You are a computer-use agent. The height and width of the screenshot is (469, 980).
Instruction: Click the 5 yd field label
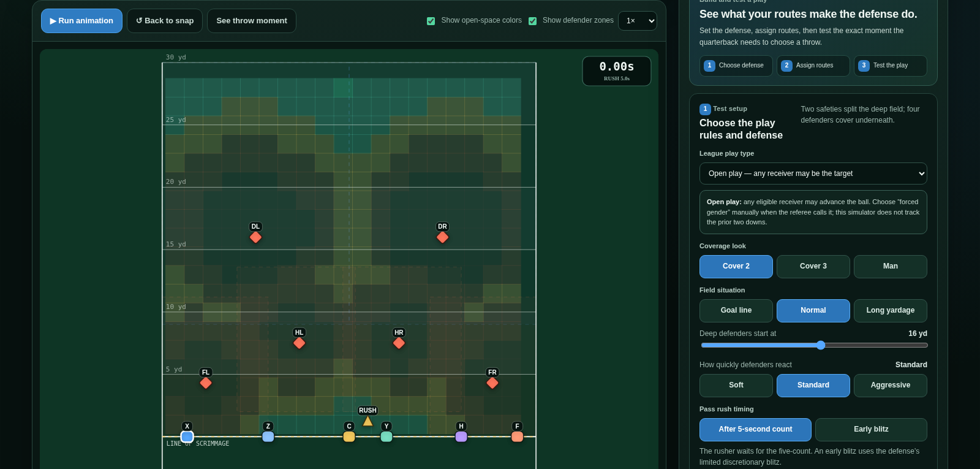(174, 369)
